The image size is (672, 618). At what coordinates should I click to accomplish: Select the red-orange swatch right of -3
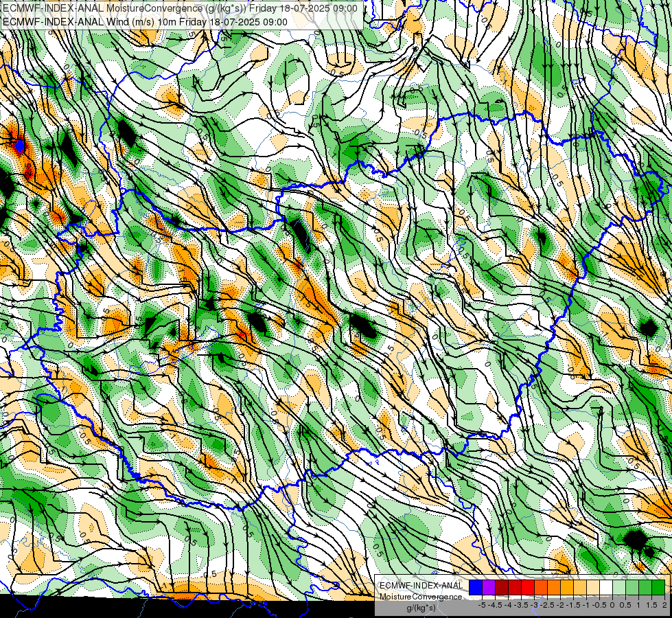click(x=541, y=588)
